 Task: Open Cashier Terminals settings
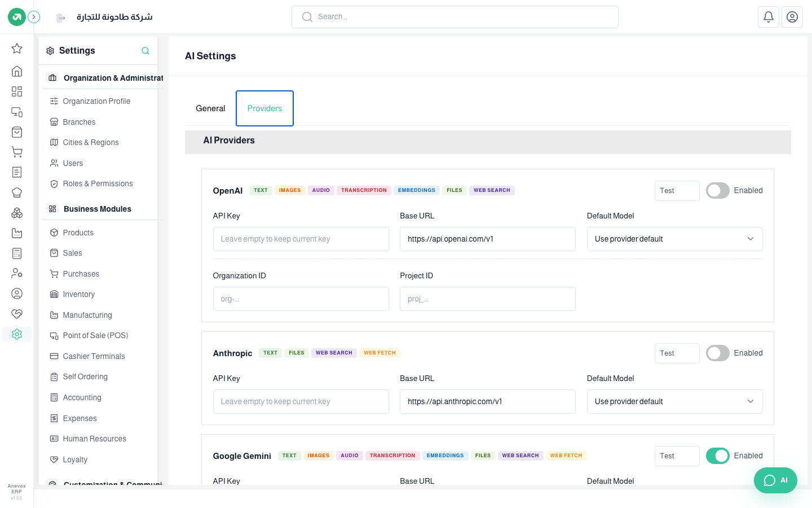tap(94, 356)
